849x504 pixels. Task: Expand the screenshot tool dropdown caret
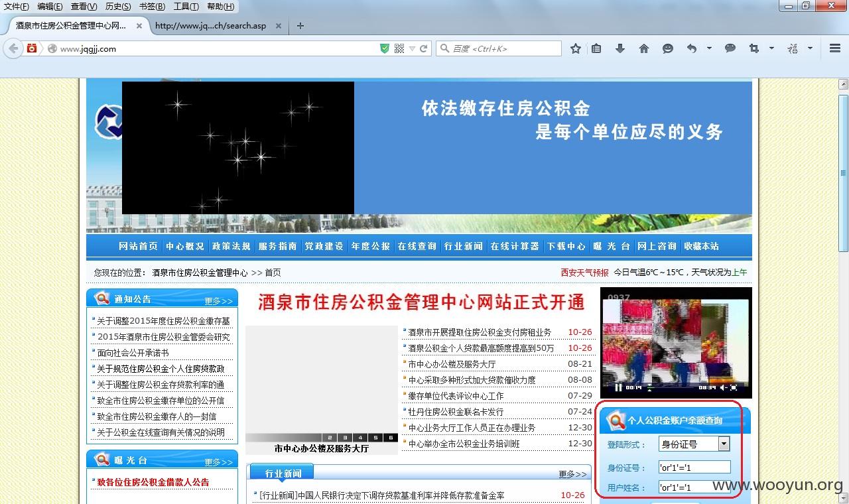771,48
